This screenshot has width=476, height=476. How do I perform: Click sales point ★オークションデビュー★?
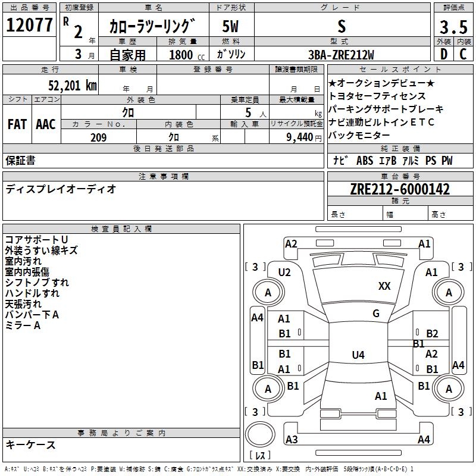tap(381, 83)
